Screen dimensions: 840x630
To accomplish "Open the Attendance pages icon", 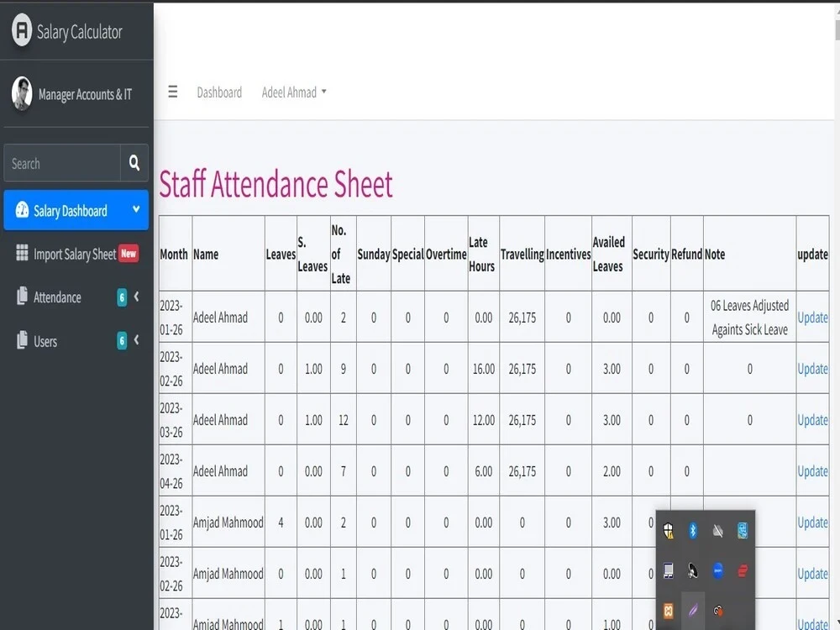I will [21, 297].
